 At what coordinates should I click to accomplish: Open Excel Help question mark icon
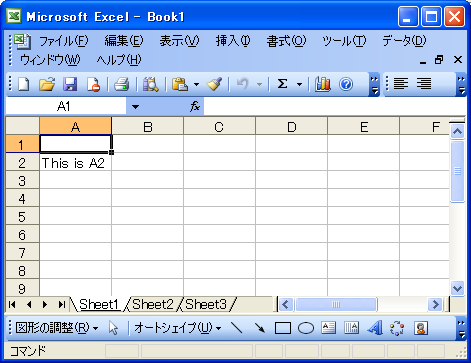point(346,84)
